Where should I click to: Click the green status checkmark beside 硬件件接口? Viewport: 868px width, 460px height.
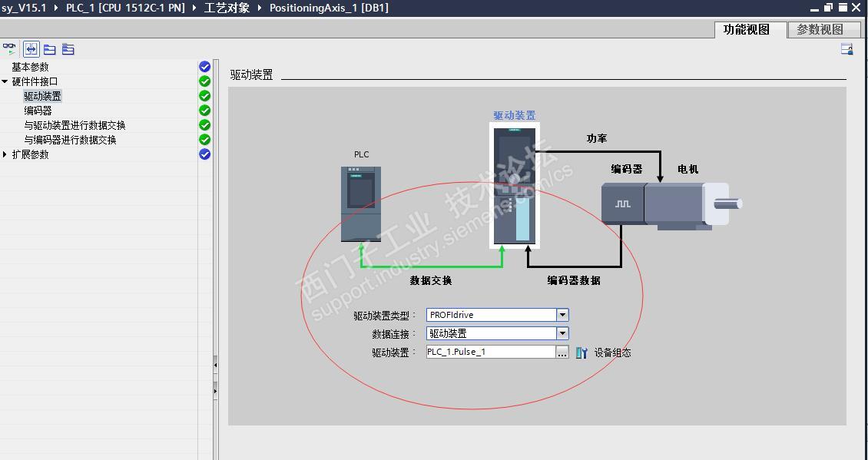point(205,81)
